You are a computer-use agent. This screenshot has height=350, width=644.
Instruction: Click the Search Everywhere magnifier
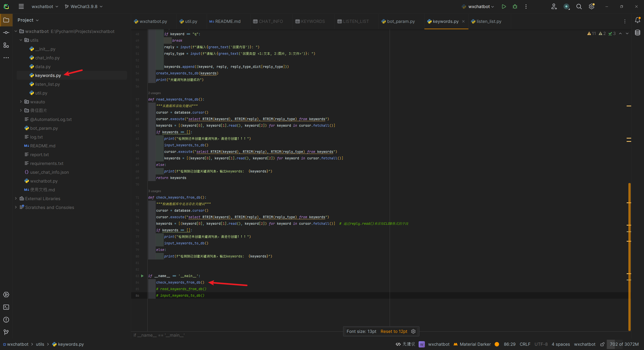579,7
